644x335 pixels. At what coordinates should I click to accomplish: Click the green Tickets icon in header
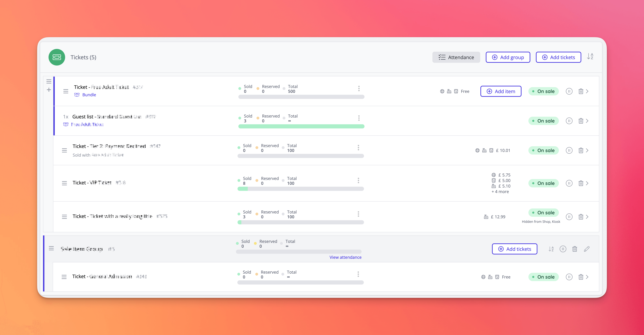pyautogui.click(x=57, y=57)
